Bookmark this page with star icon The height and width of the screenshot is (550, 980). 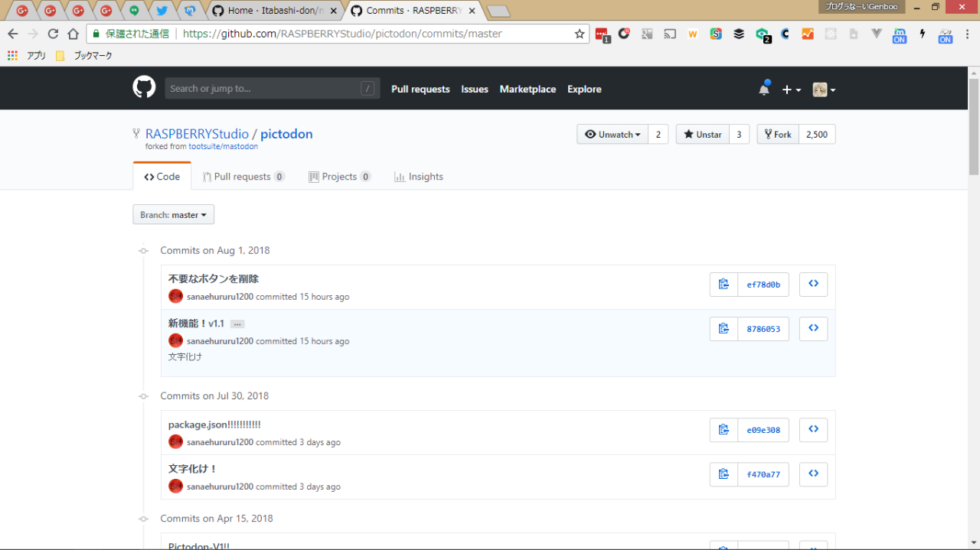pos(580,34)
